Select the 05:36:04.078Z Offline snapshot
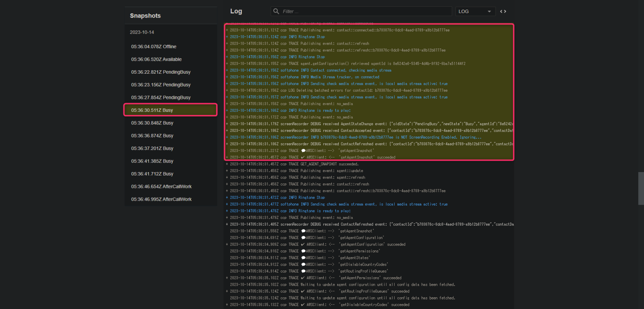The image size is (644, 309). pyautogui.click(x=153, y=46)
